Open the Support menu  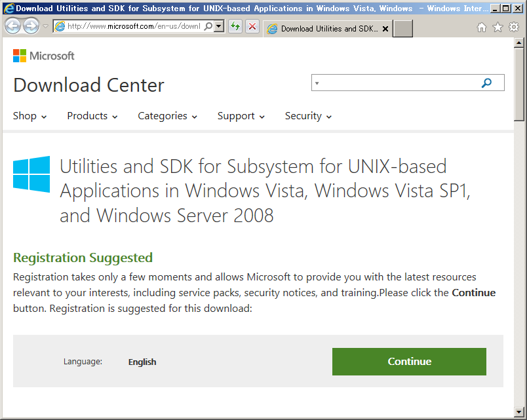click(x=241, y=116)
